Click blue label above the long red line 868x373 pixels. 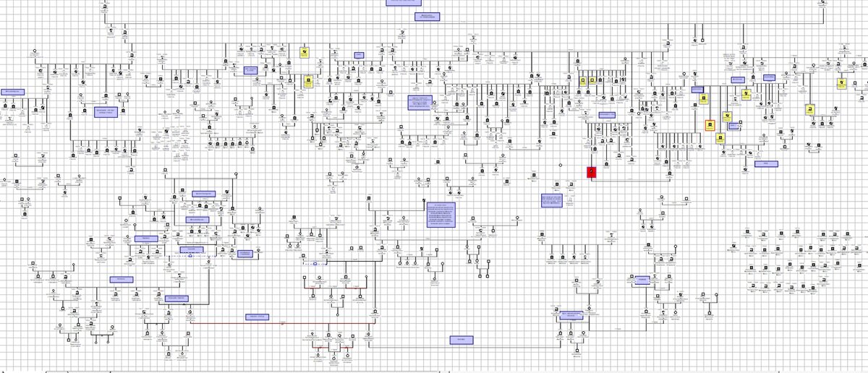[x=256, y=317]
